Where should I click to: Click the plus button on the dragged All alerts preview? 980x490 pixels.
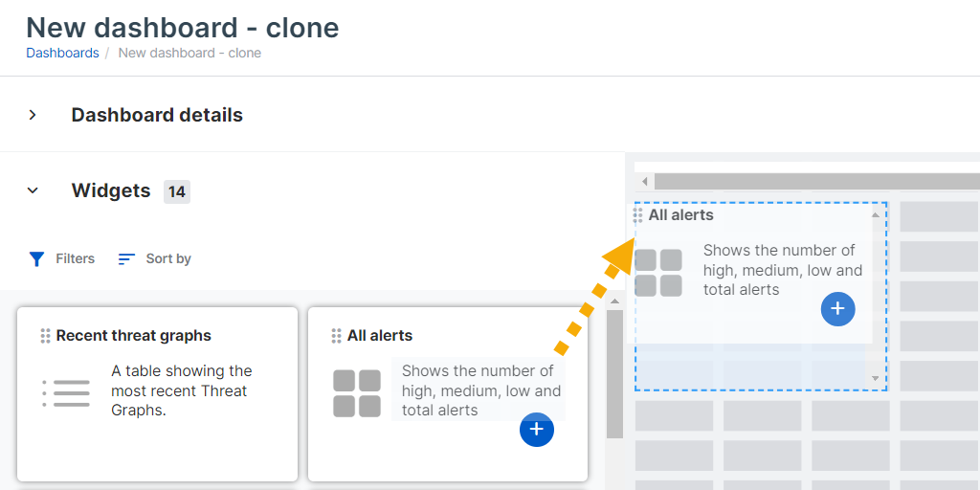[837, 309]
